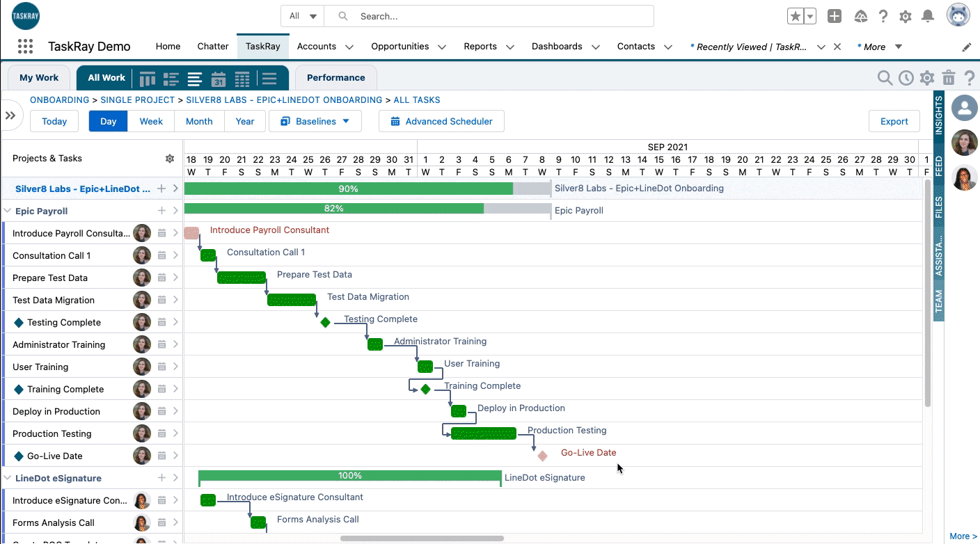Click generic user avatar in right rail
The width and height of the screenshot is (980, 544).
click(965, 108)
